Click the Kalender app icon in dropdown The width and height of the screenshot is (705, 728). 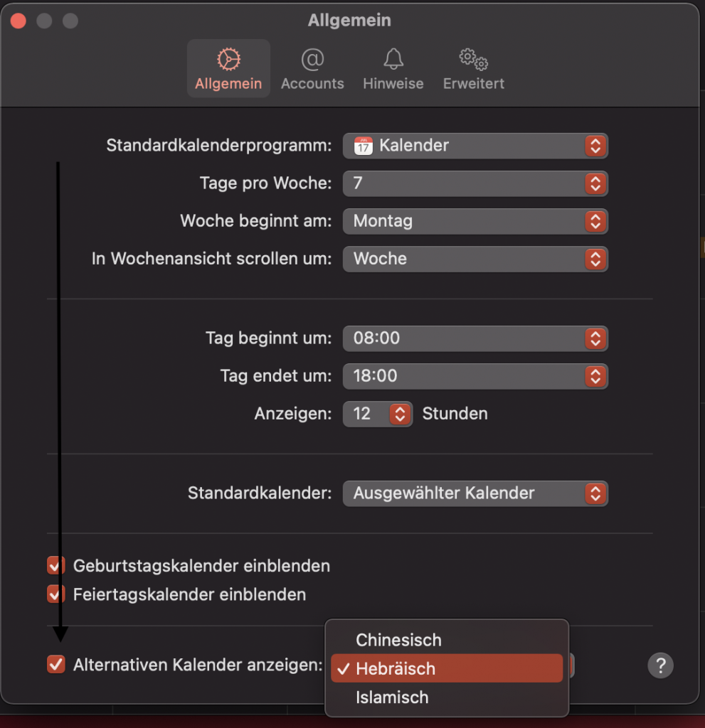[364, 146]
